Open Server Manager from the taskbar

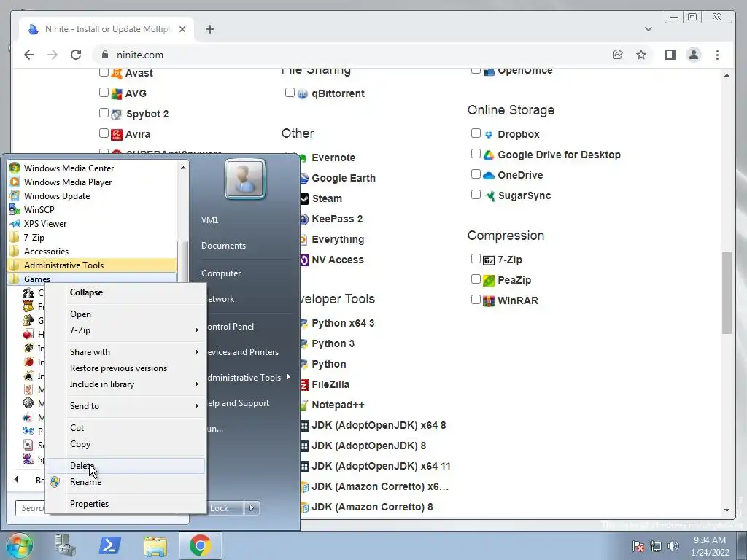[65, 545]
